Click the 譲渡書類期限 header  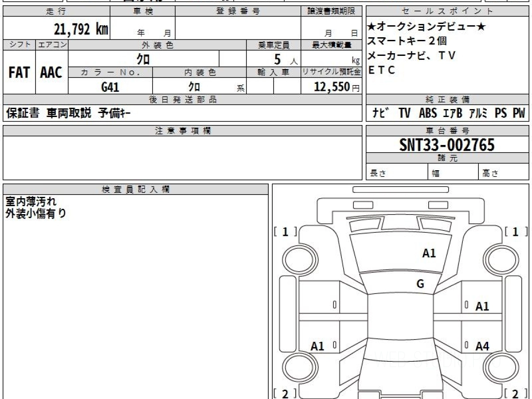pyautogui.click(x=332, y=12)
